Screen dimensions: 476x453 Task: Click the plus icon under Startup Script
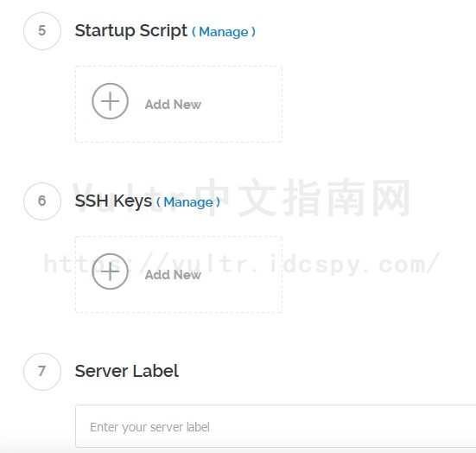point(110,101)
